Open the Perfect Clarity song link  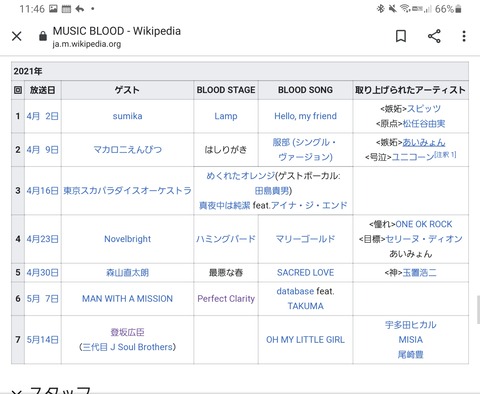point(226,299)
